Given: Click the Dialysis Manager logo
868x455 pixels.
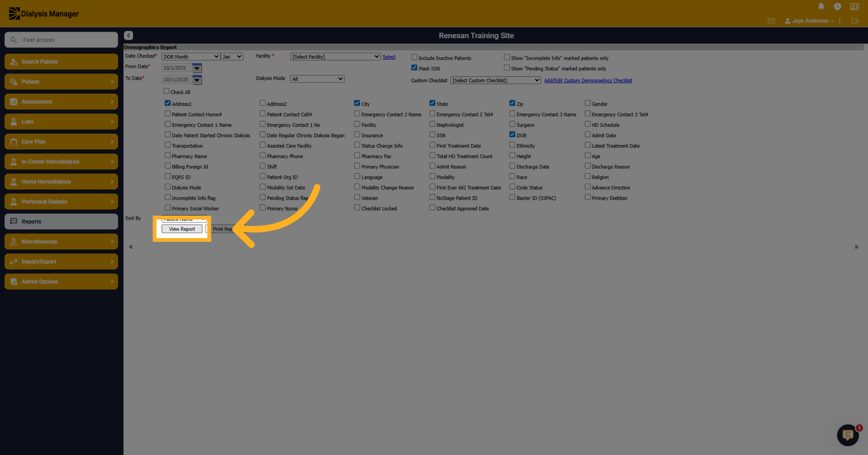Looking at the screenshot, I should (x=43, y=14).
